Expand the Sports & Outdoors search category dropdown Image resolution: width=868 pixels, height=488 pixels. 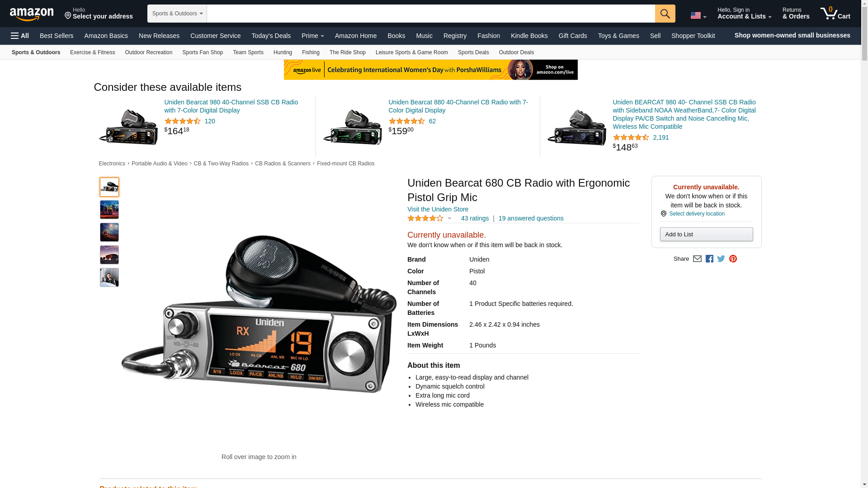[x=177, y=14]
